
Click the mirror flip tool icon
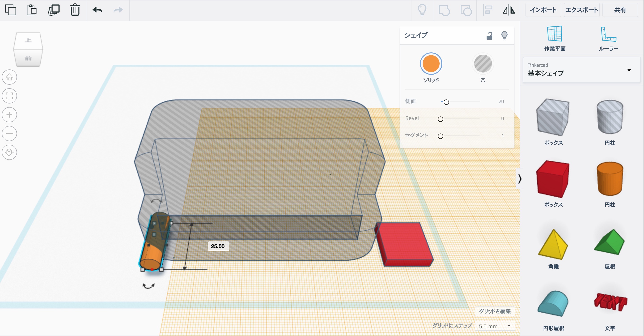tap(509, 10)
